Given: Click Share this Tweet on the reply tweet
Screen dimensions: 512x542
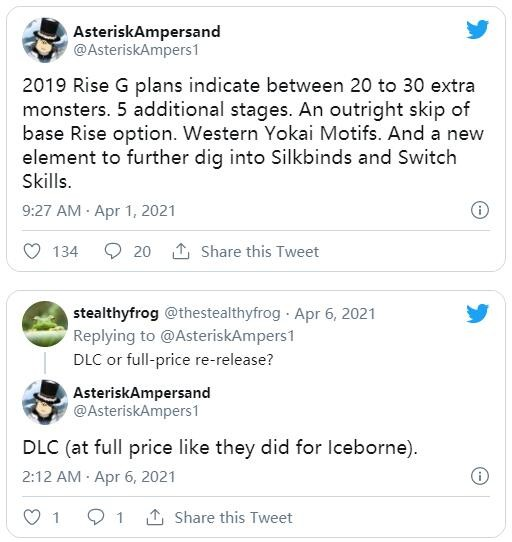Looking at the screenshot, I should tap(234, 517).
